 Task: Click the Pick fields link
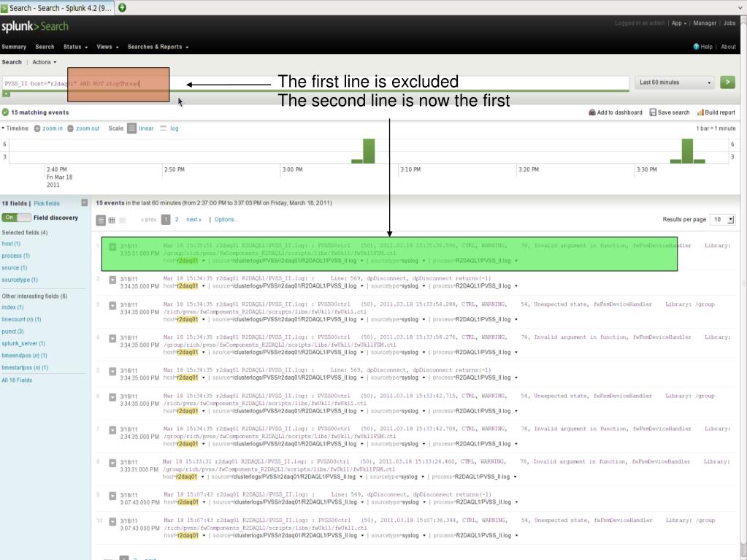pyautogui.click(x=47, y=203)
